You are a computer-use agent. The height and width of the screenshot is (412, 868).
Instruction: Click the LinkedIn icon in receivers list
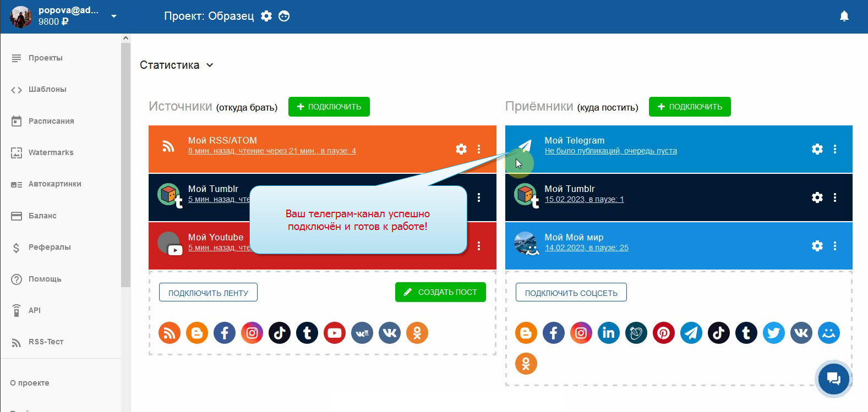[x=608, y=333]
